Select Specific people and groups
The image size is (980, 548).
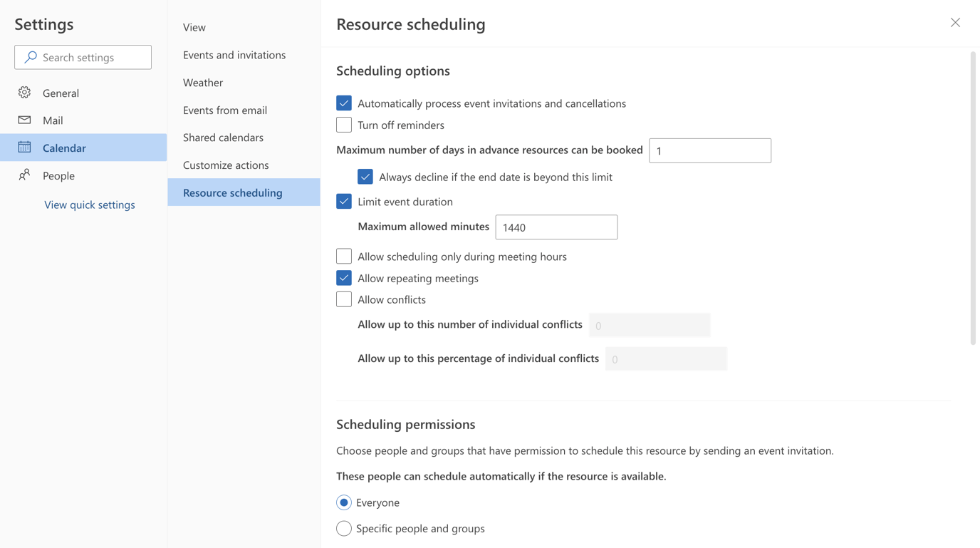(x=344, y=528)
